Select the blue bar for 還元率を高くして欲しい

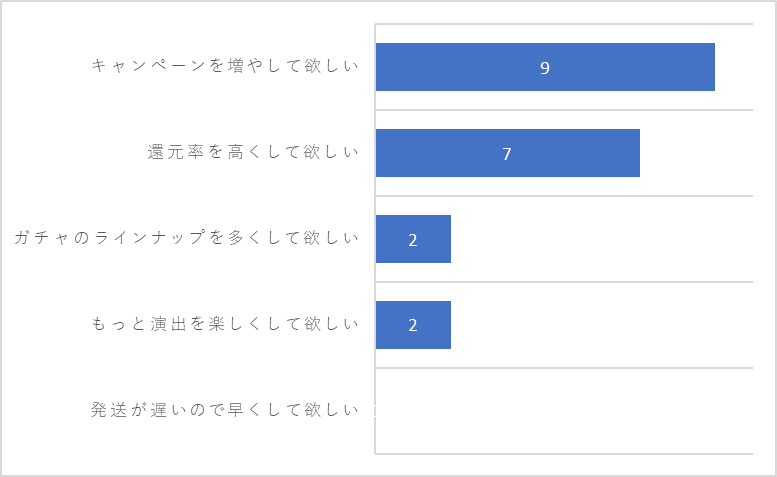coord(508,153)
